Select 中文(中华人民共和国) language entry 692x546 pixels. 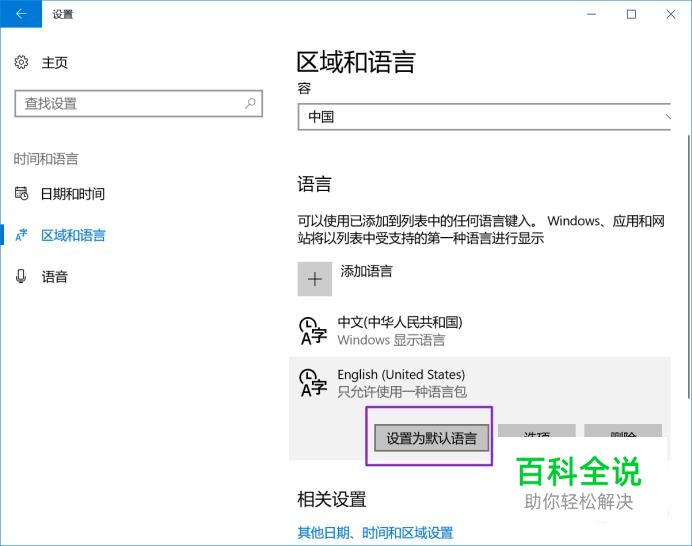pyautogui.click(x=480, y=331)
